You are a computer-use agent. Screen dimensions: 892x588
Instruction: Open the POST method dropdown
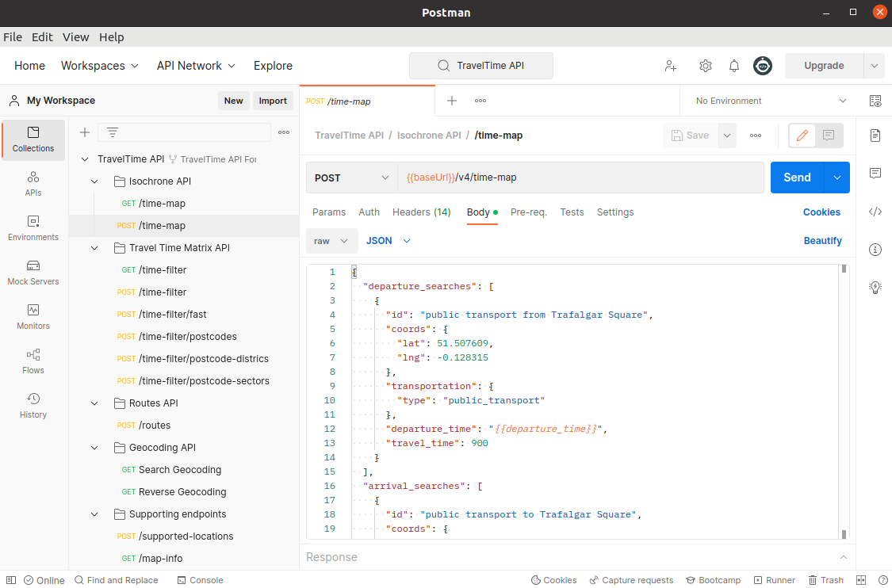pos(351,177)
